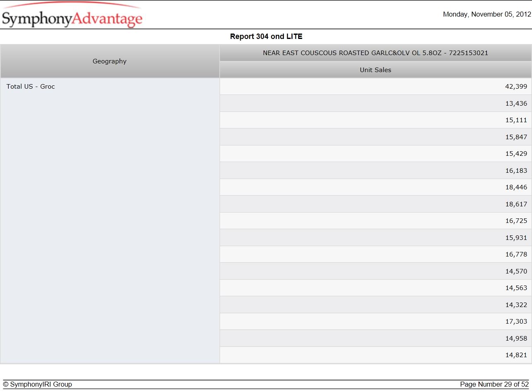
Task: Click the Geography column header
Action: (110, 61)
